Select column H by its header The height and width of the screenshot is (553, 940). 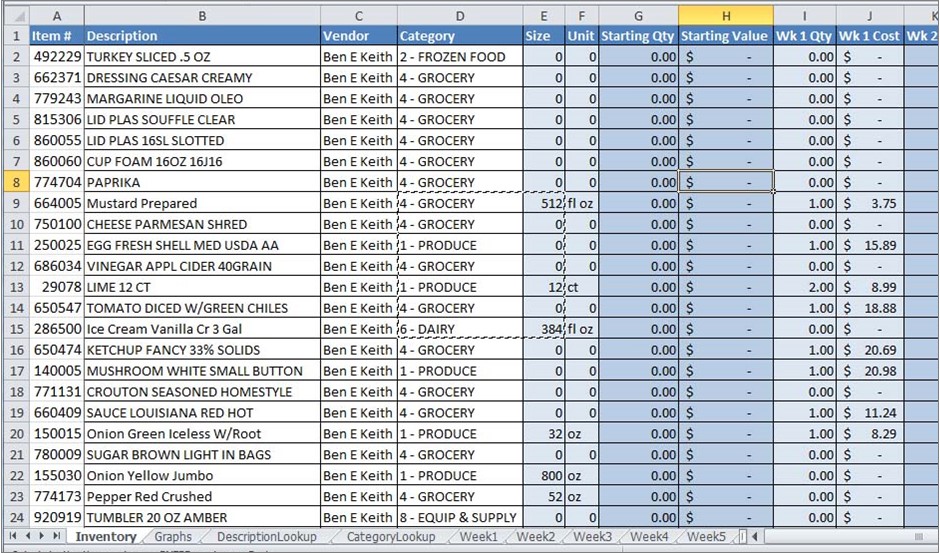pyautogui.click(x=725, y=16)
